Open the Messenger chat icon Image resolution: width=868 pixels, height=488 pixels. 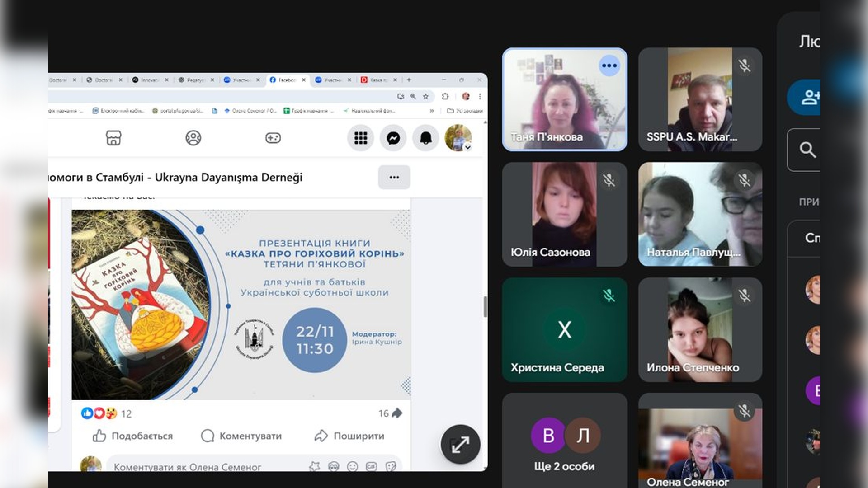[393, 138]
